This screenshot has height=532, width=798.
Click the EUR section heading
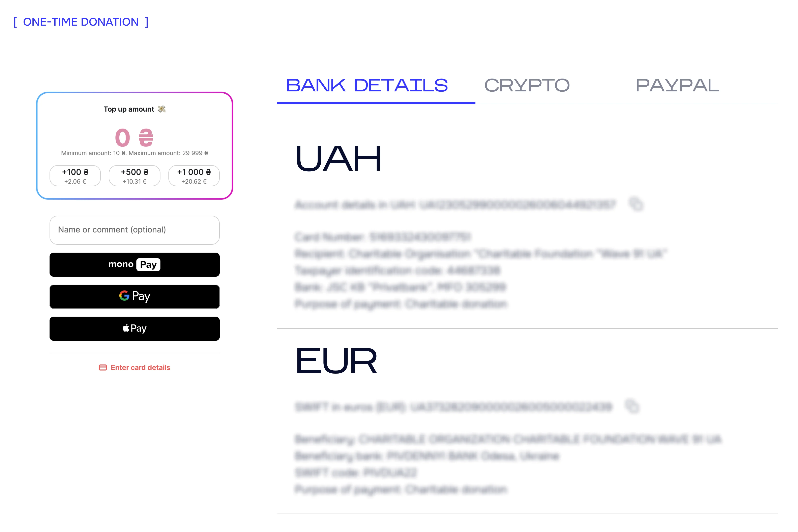(x=336, y=361)
